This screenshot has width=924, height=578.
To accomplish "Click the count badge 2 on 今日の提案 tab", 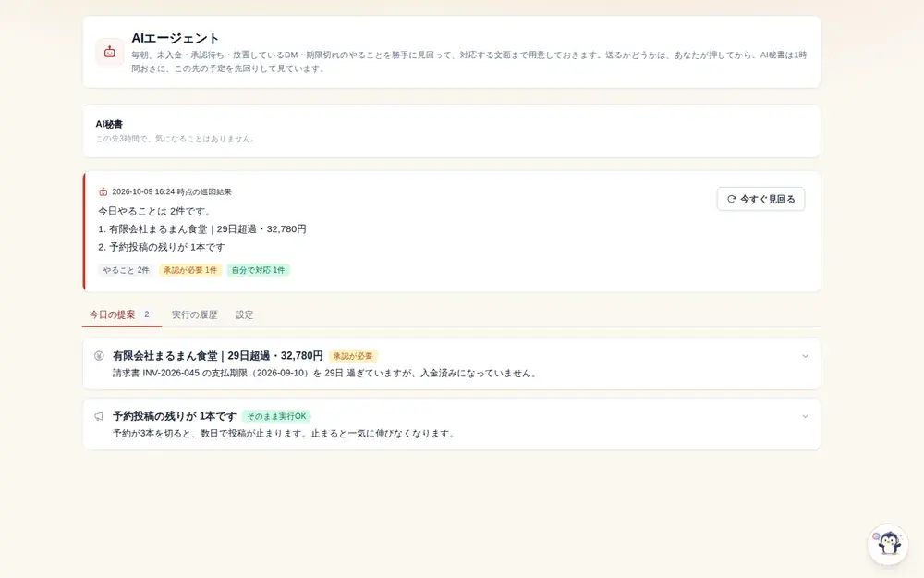I will click(x=147, y=314).
